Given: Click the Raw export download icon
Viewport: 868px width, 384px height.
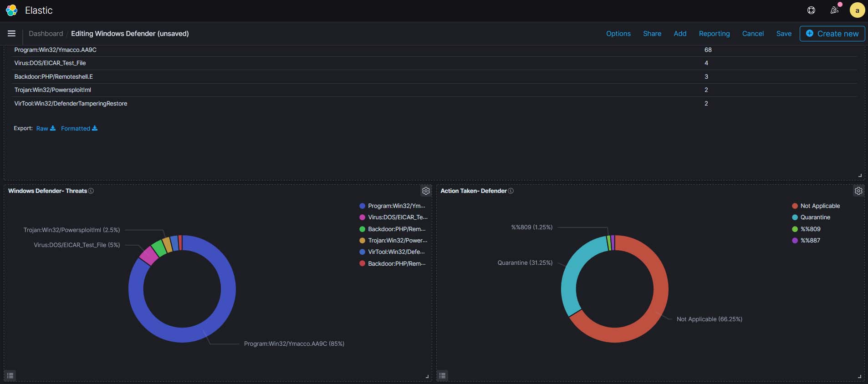Looking at the screenshot, I should click(x=53, y=128).
